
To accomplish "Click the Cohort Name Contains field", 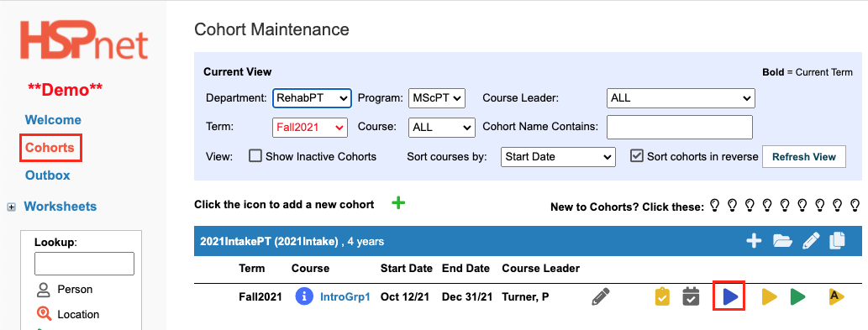I will pyautogui.click(x=680, y=127).
